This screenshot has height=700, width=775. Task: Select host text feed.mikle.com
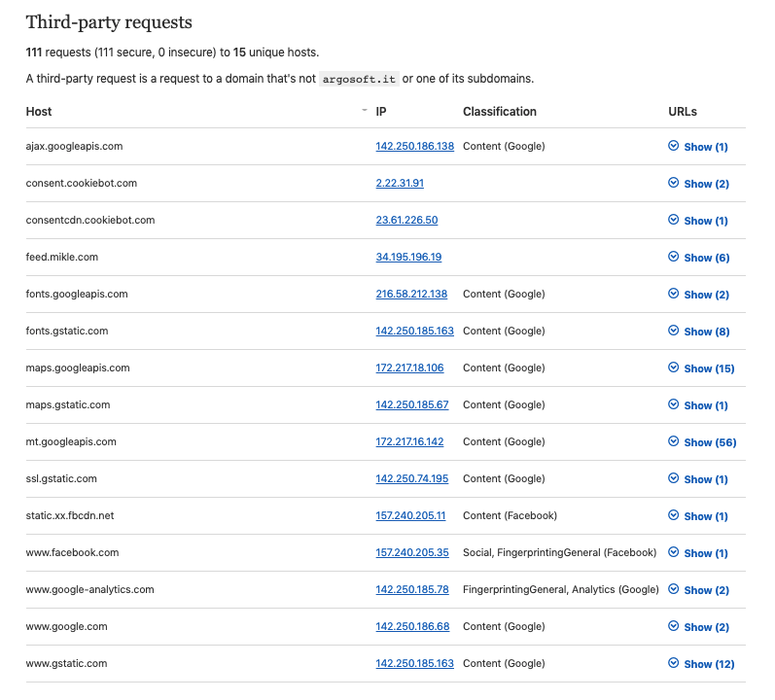pyautogui.click(x=62, y=257)
